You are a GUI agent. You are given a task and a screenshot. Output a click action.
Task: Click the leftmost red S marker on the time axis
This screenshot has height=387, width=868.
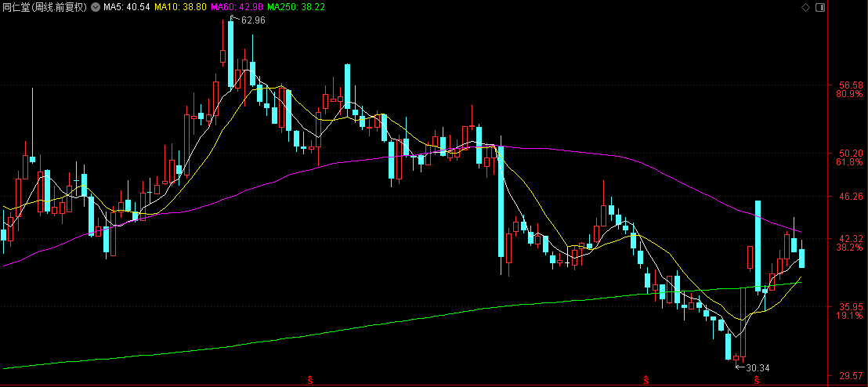[x=310, y=381]
